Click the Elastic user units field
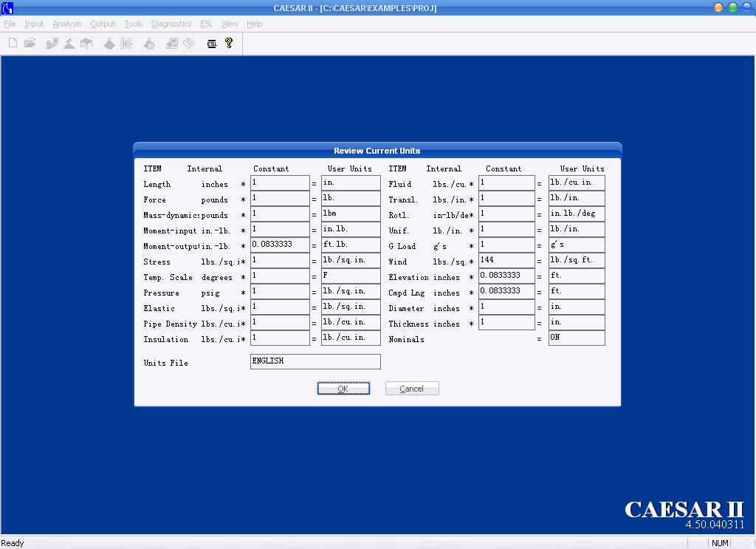This screenshot has width=756, height=549. tap(351, 307)
